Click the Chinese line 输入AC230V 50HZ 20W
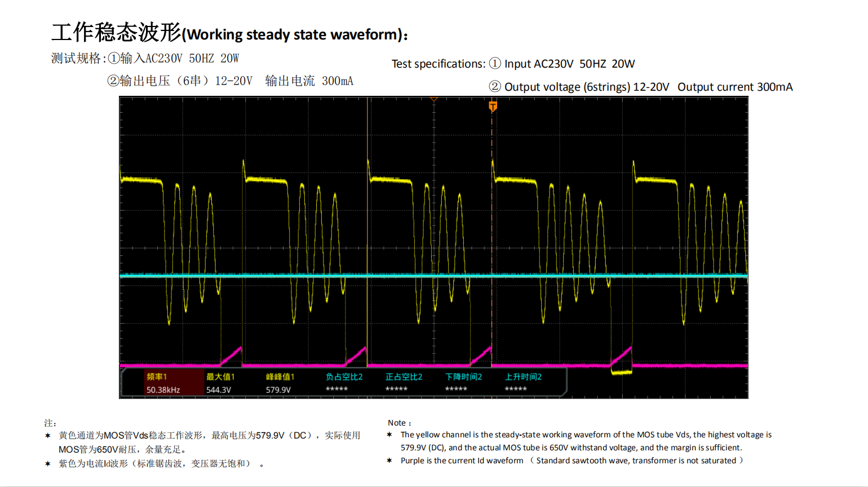 coord(179,59)
